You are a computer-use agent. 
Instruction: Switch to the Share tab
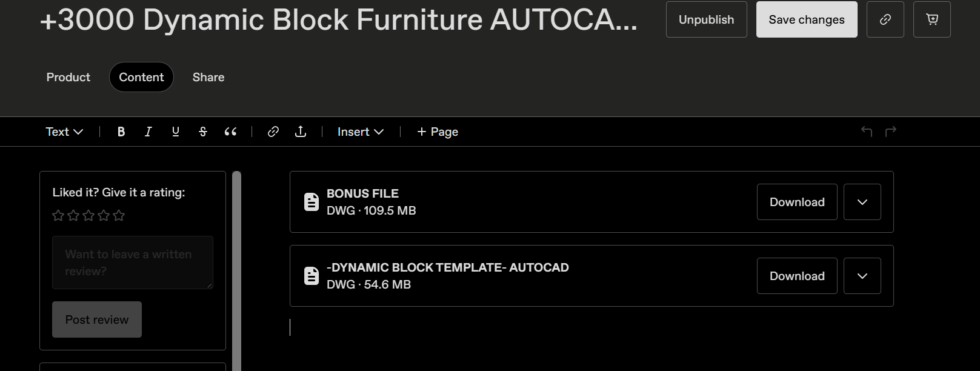208,77
